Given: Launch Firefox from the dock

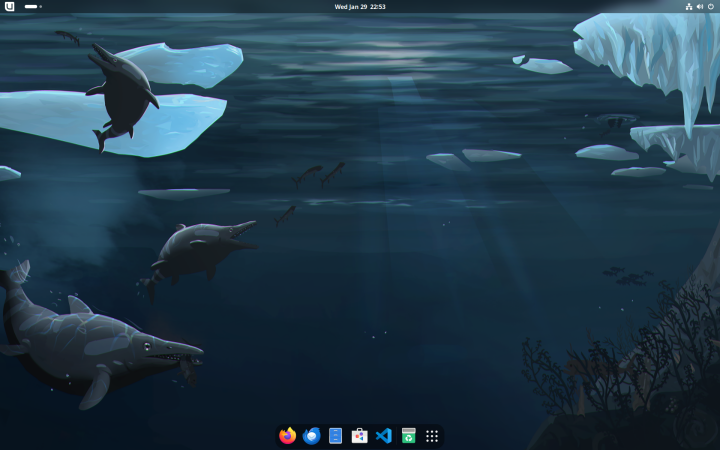Looking at the screenshot, I should [288, 436].
